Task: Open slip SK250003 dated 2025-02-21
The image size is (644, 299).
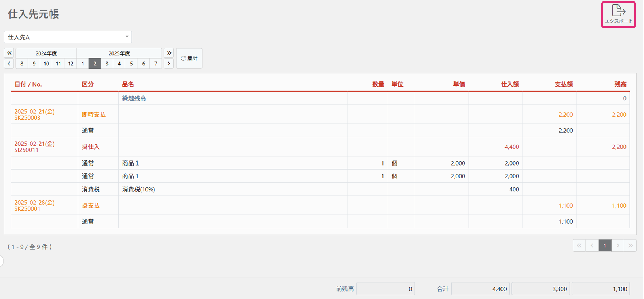Action: tap(27, 118)
